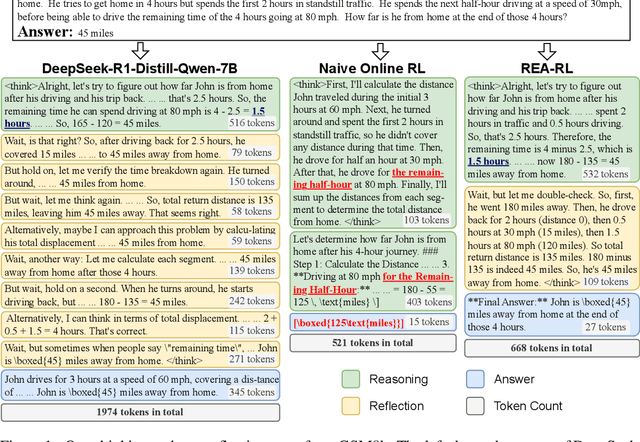Click 'But hold on, let me verify' reflection box
The height and width of the screenshot is (442, 640).
pos(140,177)
